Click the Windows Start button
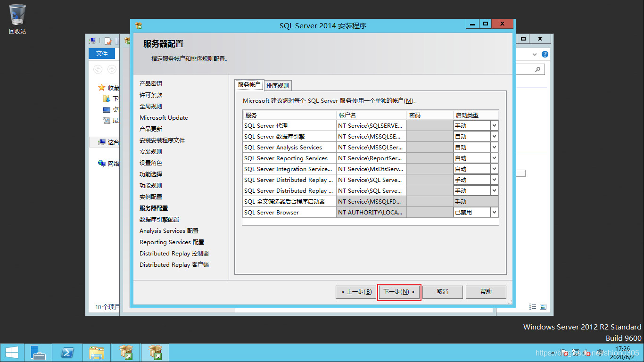This screenshot has height=362, width=644. coord(12,353)
